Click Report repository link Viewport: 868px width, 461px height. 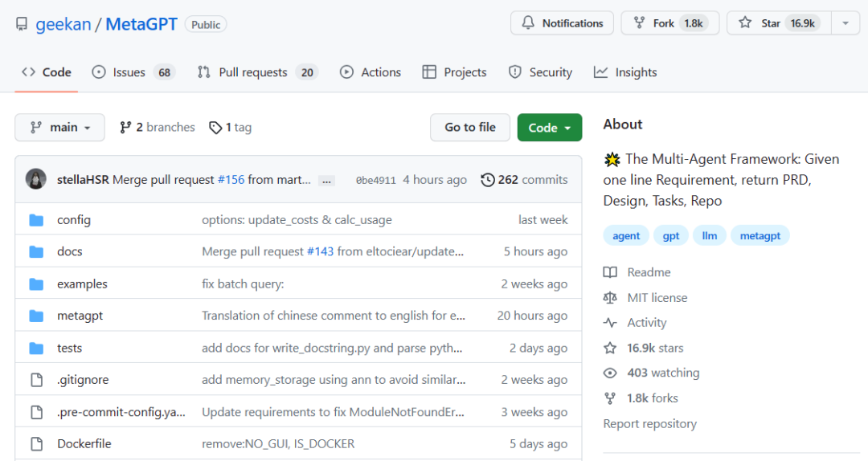[650, 424]
